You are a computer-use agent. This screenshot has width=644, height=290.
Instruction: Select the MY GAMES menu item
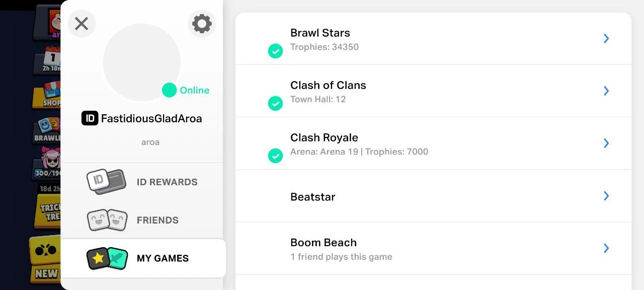tap(163, 258)
